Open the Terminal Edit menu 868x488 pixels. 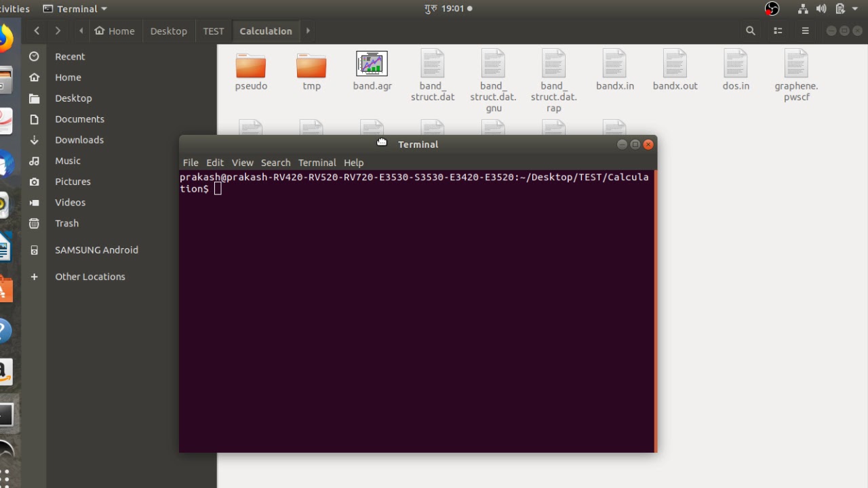[x=215, y=163]
